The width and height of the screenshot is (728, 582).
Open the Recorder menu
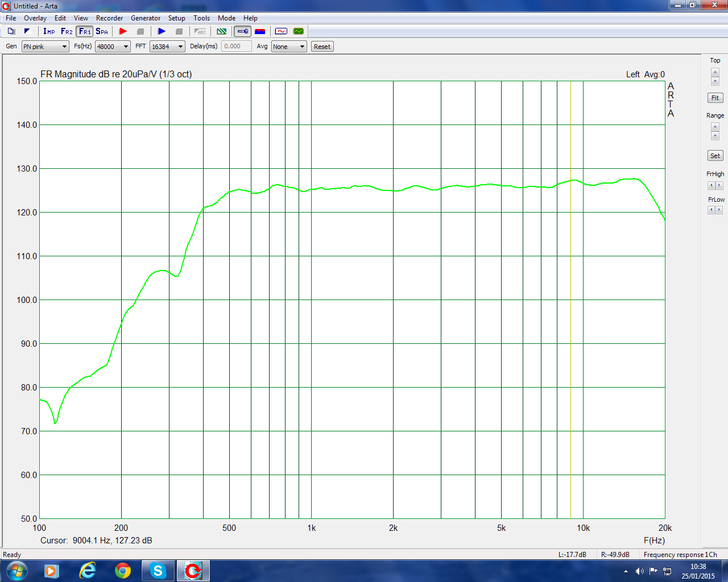coord(110,18)
